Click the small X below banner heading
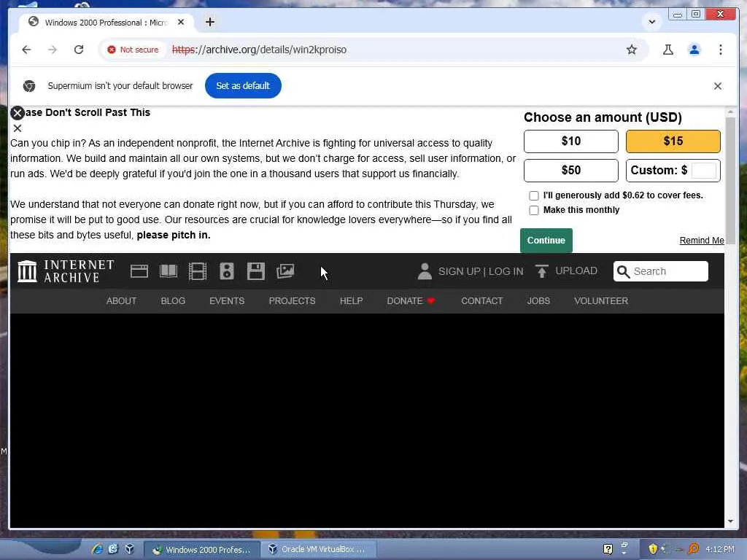The image size is (747, 560). (x=18, y=128)
